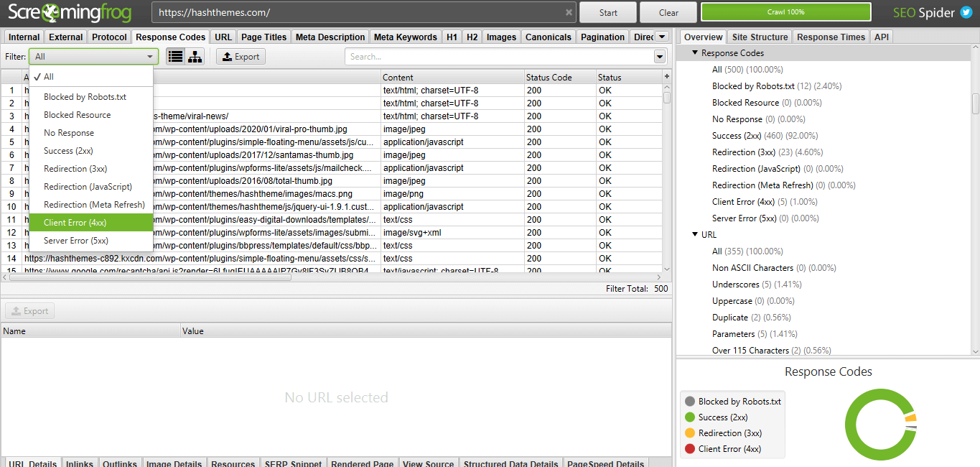The image size is (980, 467).
Task: Select Server Error (5xx) filter option
Action: click(x=91, y=241)
